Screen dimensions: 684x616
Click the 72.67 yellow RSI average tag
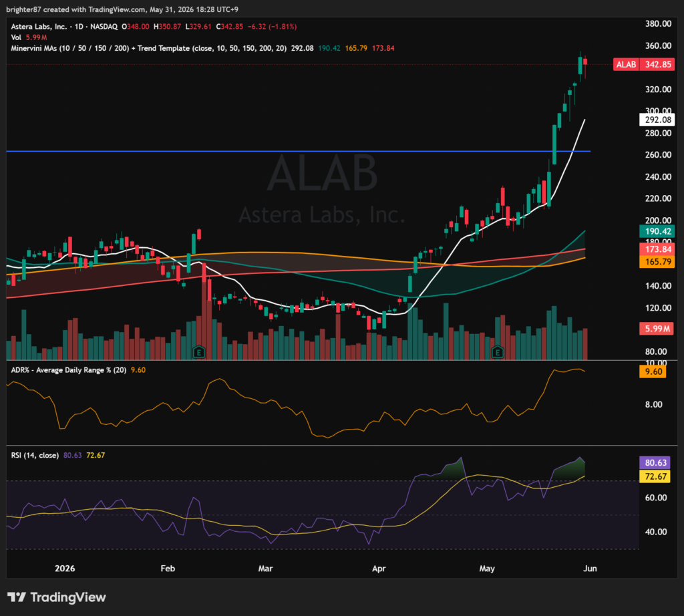[655, 476]
